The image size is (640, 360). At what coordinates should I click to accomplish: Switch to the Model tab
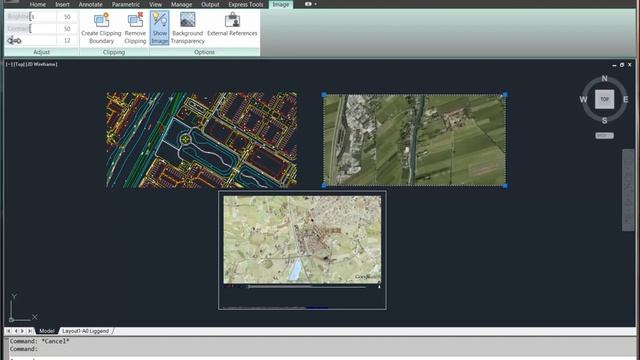click(x=47, y=331)
